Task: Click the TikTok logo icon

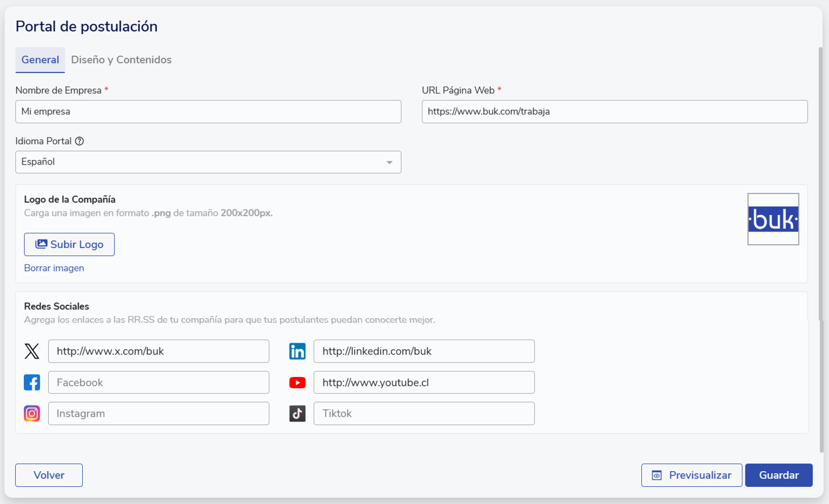Action: (297, 414)
